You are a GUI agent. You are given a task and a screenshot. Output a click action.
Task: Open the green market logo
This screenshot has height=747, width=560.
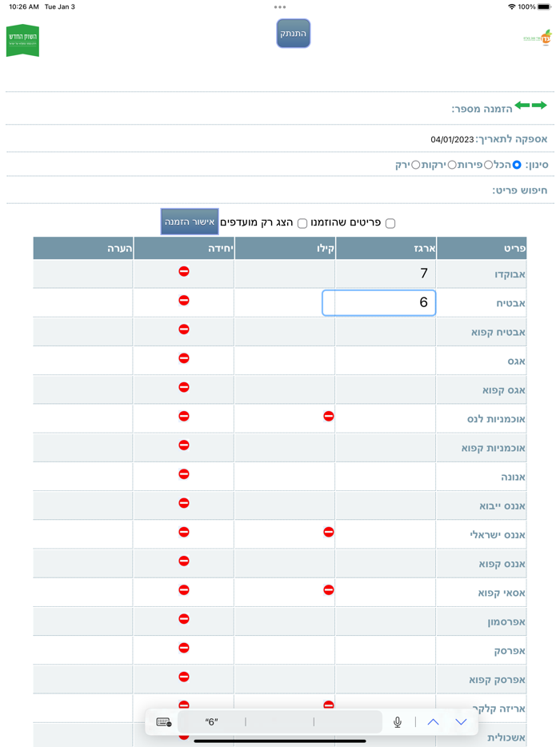22,41
